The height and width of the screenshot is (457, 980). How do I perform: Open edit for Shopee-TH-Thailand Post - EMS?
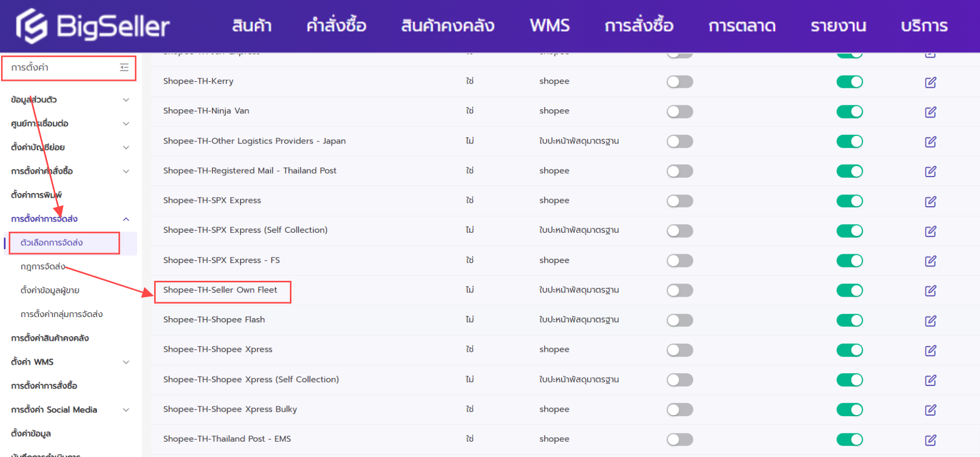click(930, 440)
